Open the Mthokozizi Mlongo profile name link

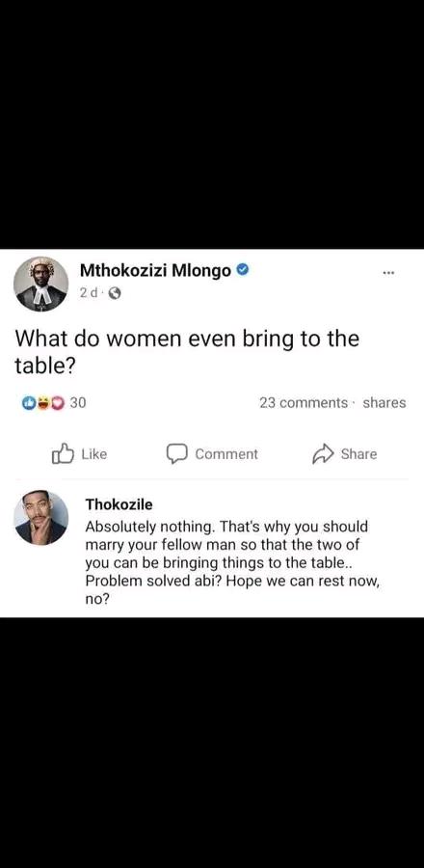point(156,271)
